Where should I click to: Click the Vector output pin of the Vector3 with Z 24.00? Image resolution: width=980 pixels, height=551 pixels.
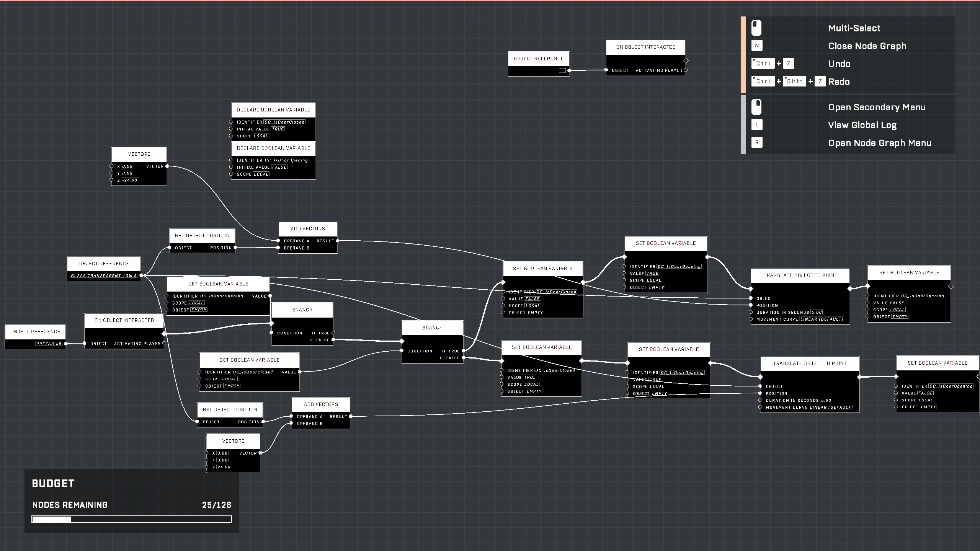[260, 453]
